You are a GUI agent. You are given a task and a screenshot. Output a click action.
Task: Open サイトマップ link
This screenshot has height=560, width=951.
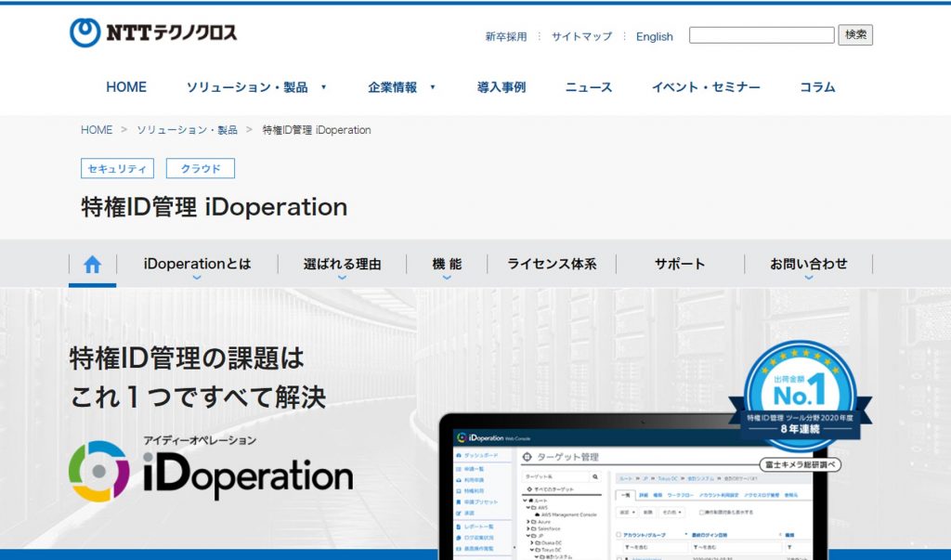(x=581, y=36)
